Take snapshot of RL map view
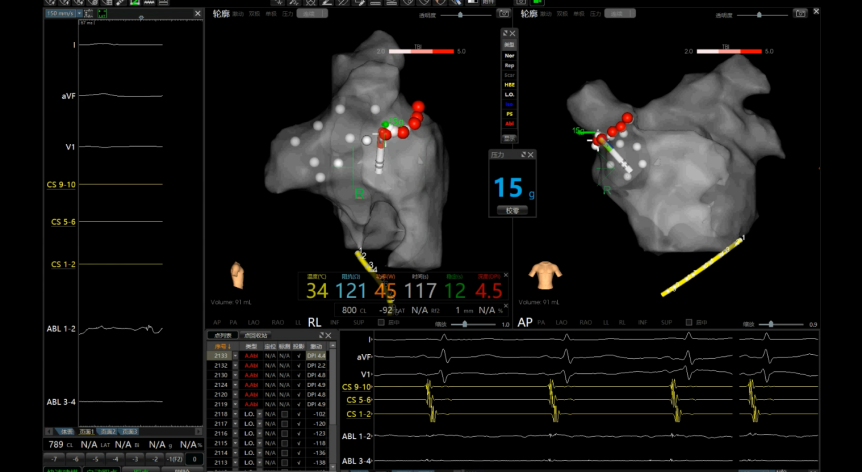 503,13
